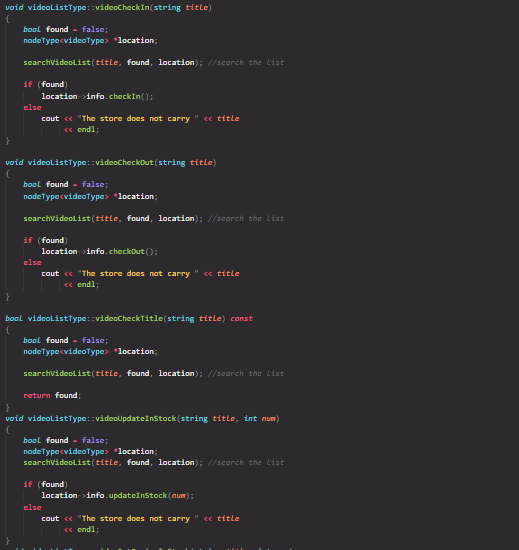
Task: Click the videoCheckTitle function name
Action: coord(129,318)
